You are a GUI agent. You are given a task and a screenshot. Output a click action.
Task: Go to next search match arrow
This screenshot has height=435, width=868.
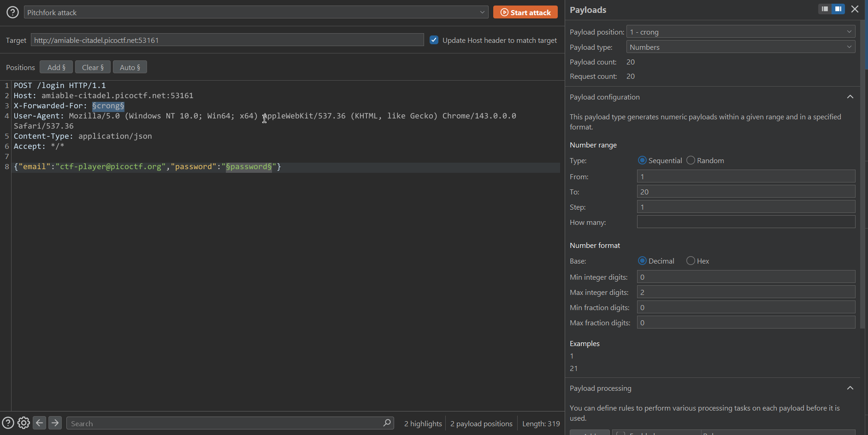pyautogui.click(x=55, y=423)
